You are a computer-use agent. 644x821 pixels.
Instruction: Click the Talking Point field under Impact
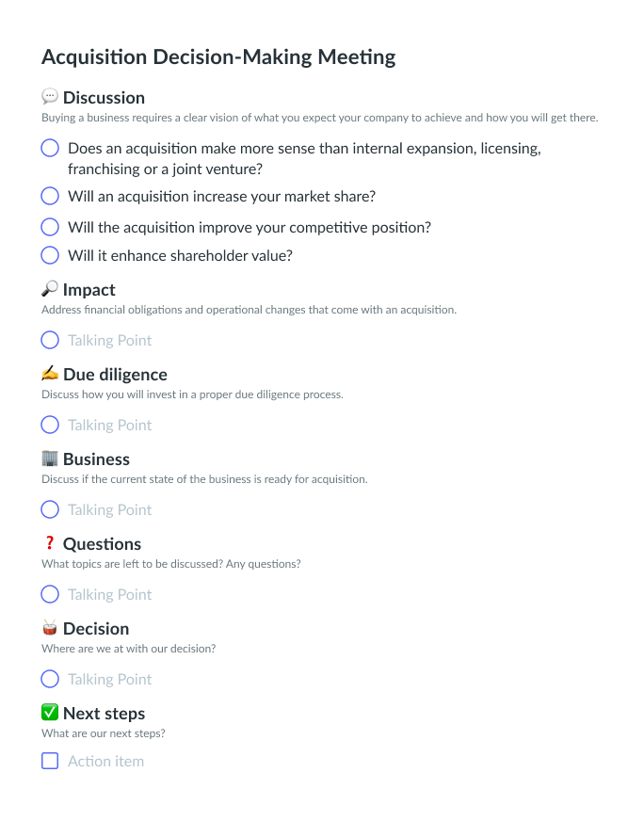tap(109, 340)
